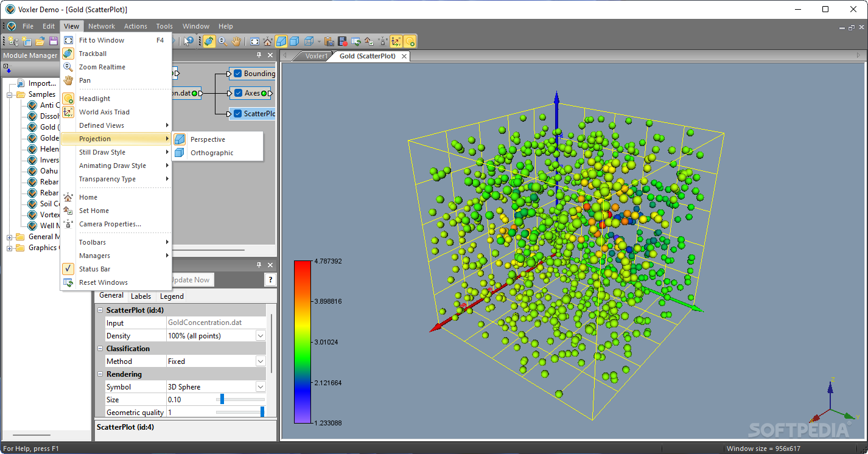Select Reset Windows menu entry

pos(116,282)
